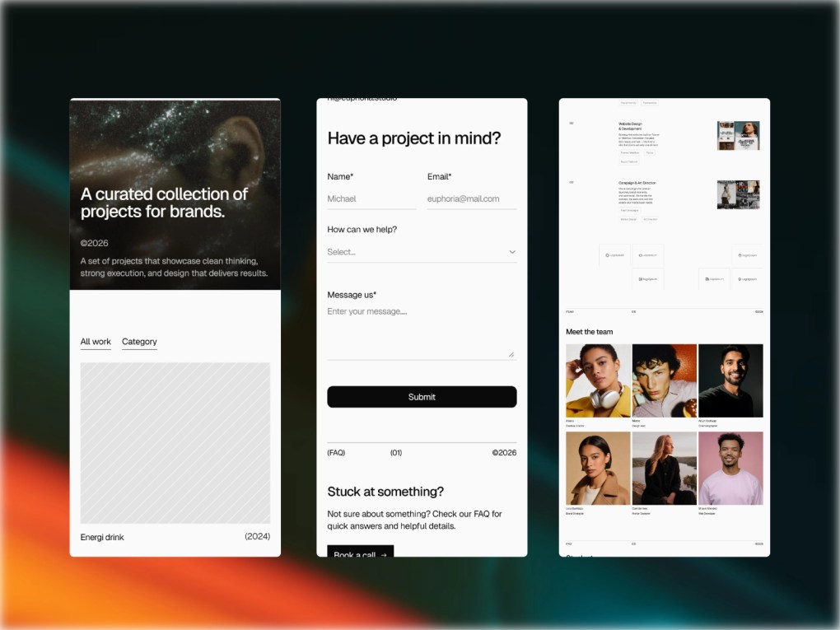Image resolution: width=840 pixels, height=630 pixels.
Task: Click the Enter your message textarea
Action: (x=422, y=332)
